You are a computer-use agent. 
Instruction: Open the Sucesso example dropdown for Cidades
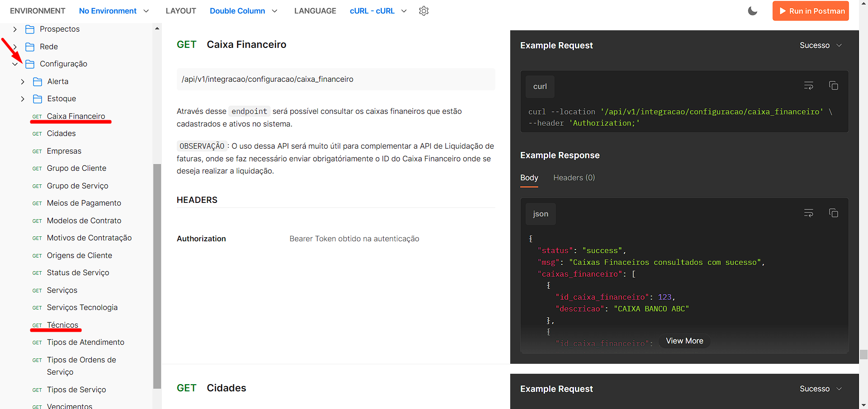pyautogui.click(x=821, y=389)
